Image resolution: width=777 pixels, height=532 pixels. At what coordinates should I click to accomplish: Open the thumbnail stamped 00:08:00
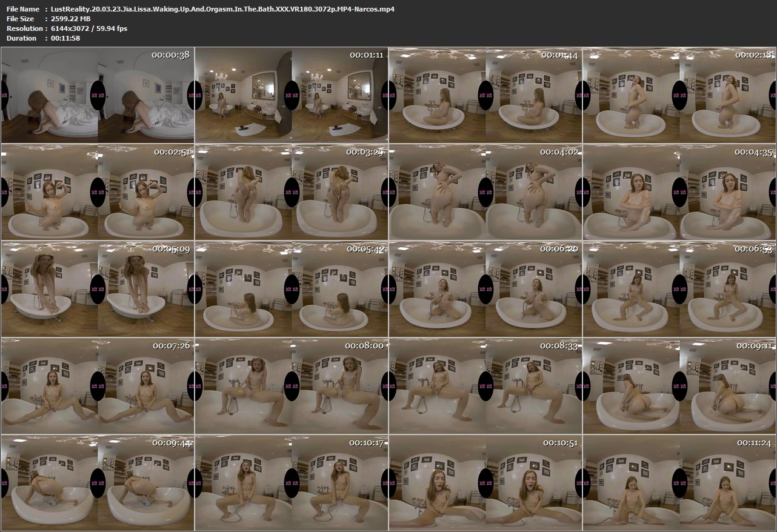tap(292, 386)
